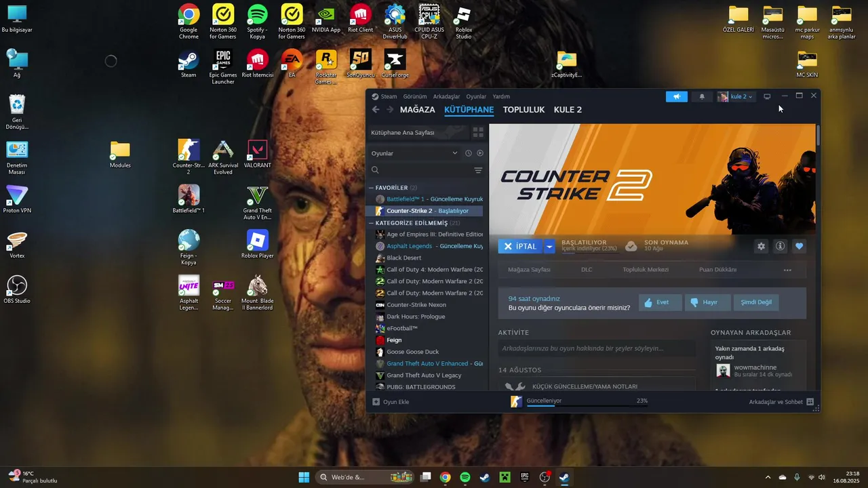Select Goose Goose Duck in library

tap(425, 352)
